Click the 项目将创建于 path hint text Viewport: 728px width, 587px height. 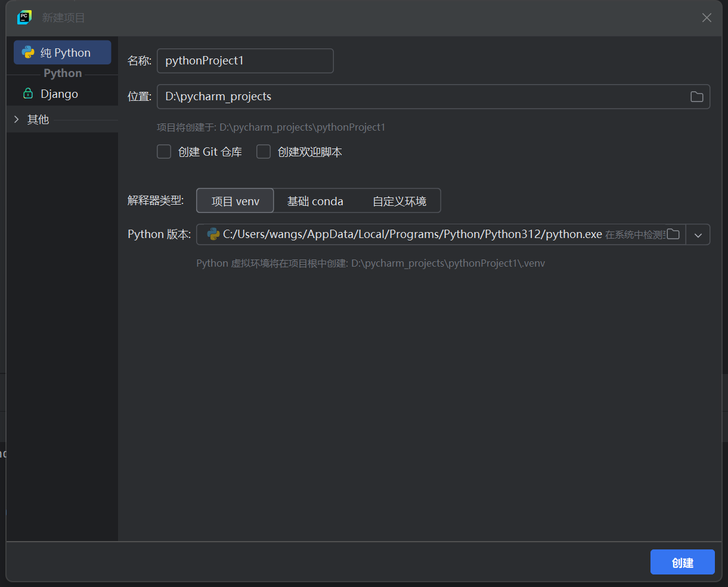click(271, 127)
